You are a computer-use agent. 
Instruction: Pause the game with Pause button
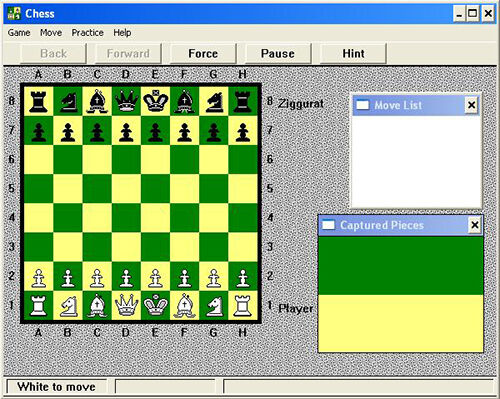(x=278, y=53)
